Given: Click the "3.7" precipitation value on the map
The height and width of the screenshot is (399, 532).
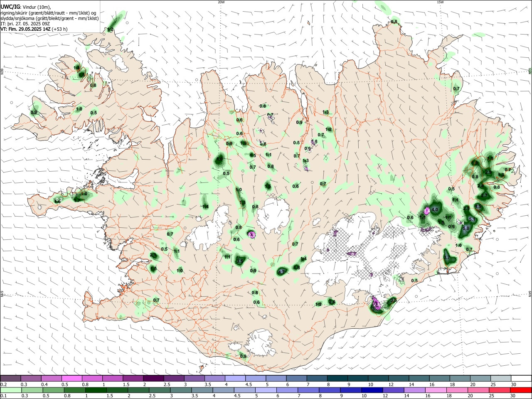Looking at the screenshot, I should pyautogui.click(x=447, y=257).
